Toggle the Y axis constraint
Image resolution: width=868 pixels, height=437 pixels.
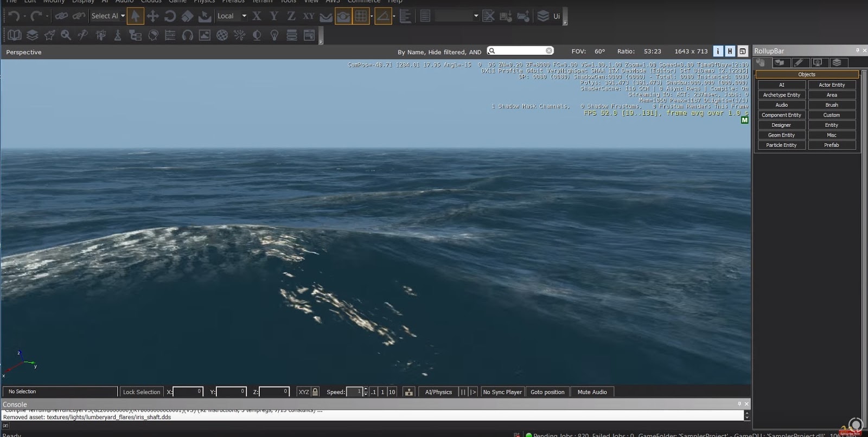pos(274,16)
